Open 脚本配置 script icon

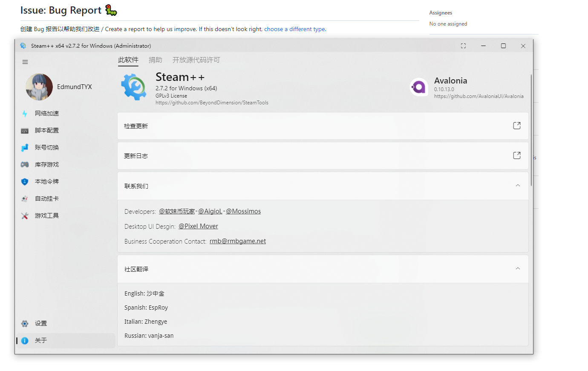click(x=25, y=131)
